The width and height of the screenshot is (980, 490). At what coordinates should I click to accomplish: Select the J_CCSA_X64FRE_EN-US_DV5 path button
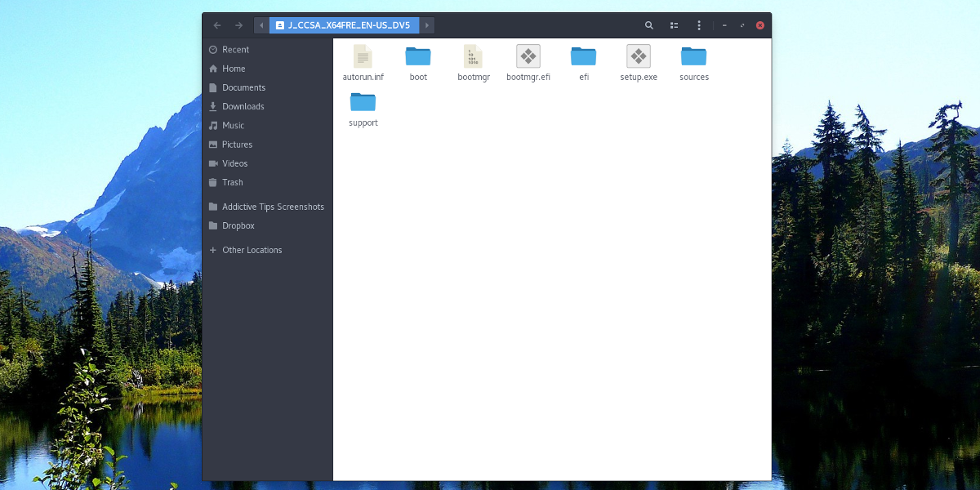pos(344,25)
